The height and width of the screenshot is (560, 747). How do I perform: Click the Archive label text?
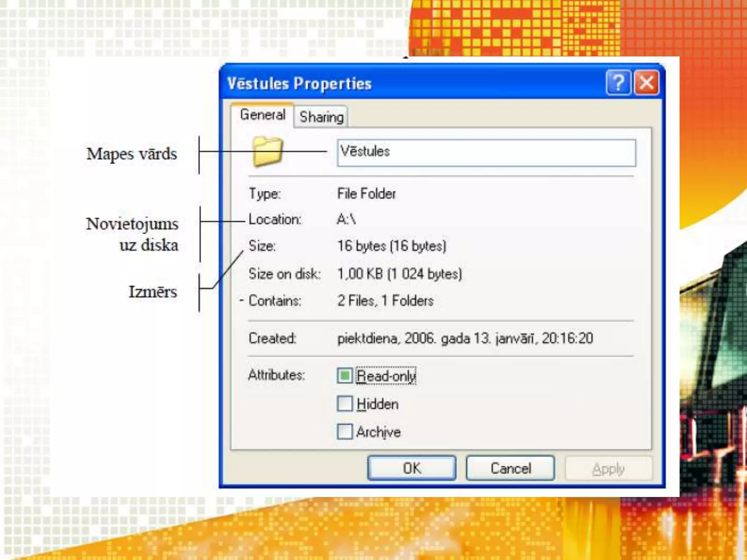click(x=378, y=432)
